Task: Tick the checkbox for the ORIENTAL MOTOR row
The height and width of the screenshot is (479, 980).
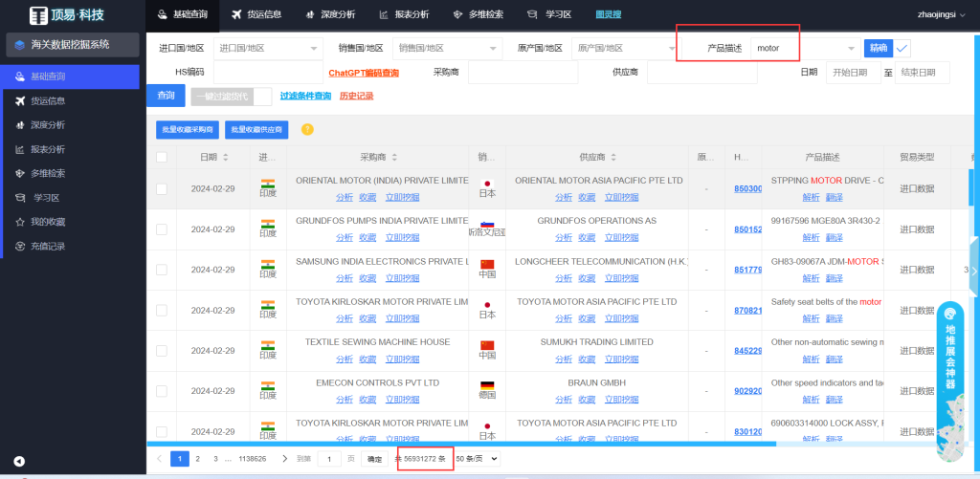Action: coord(162,188)
